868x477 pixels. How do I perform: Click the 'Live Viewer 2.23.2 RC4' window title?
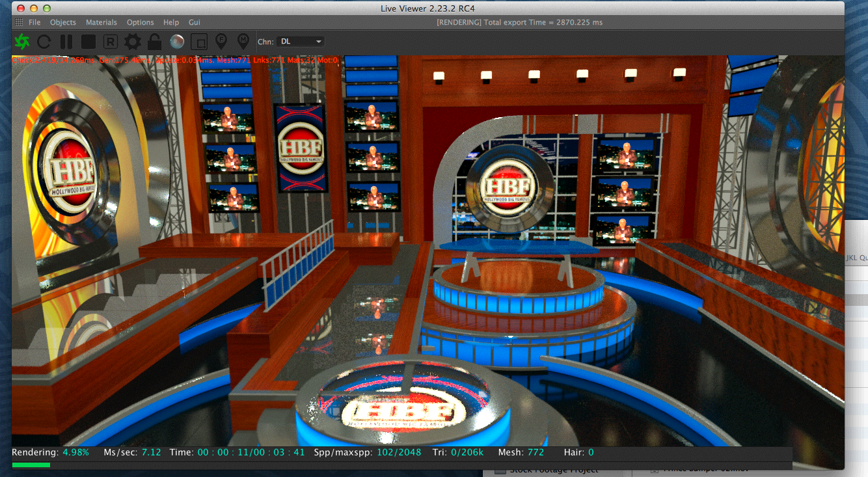(x=428, y=8)
